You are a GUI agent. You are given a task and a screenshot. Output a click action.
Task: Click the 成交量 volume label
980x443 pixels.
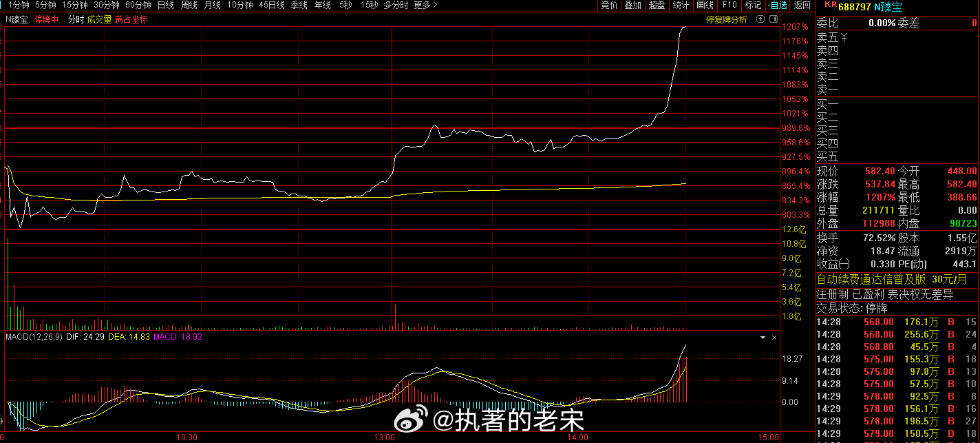[x=99, y=20]
